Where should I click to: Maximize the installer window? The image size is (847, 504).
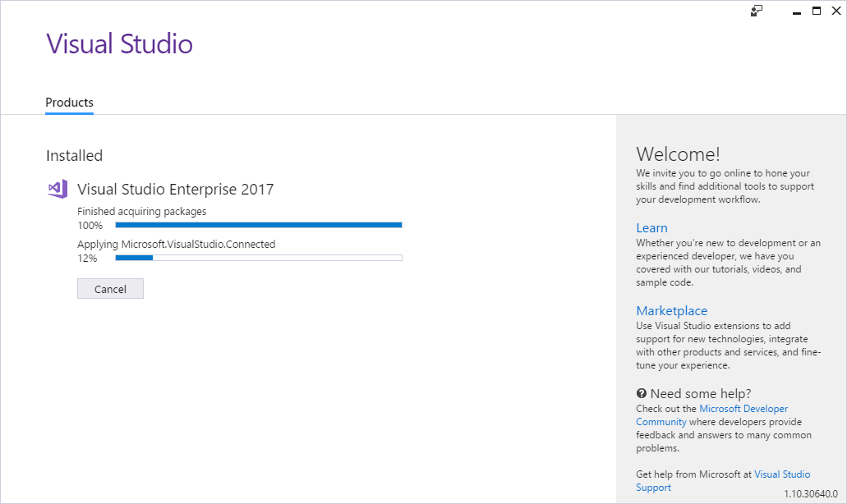(817, 11)
